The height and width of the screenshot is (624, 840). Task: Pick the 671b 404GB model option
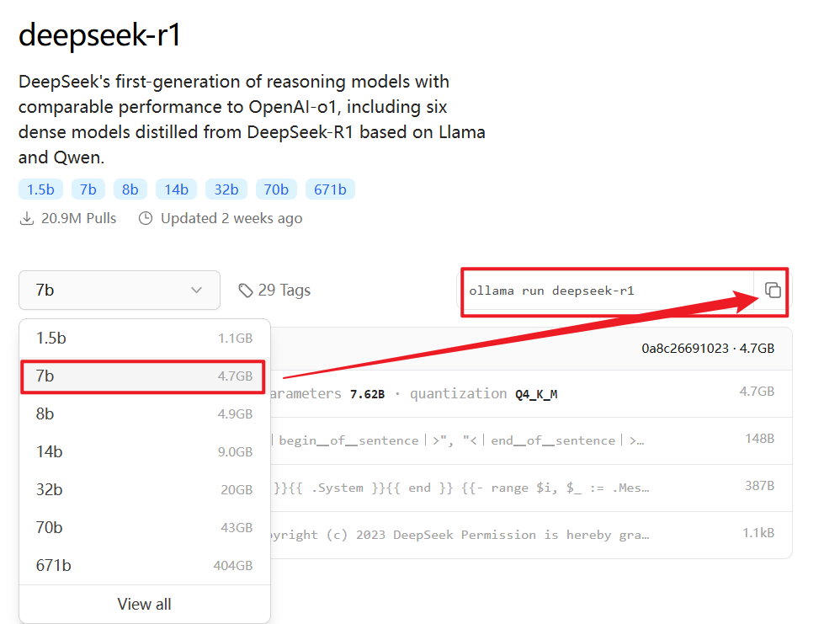coord(145,566)
